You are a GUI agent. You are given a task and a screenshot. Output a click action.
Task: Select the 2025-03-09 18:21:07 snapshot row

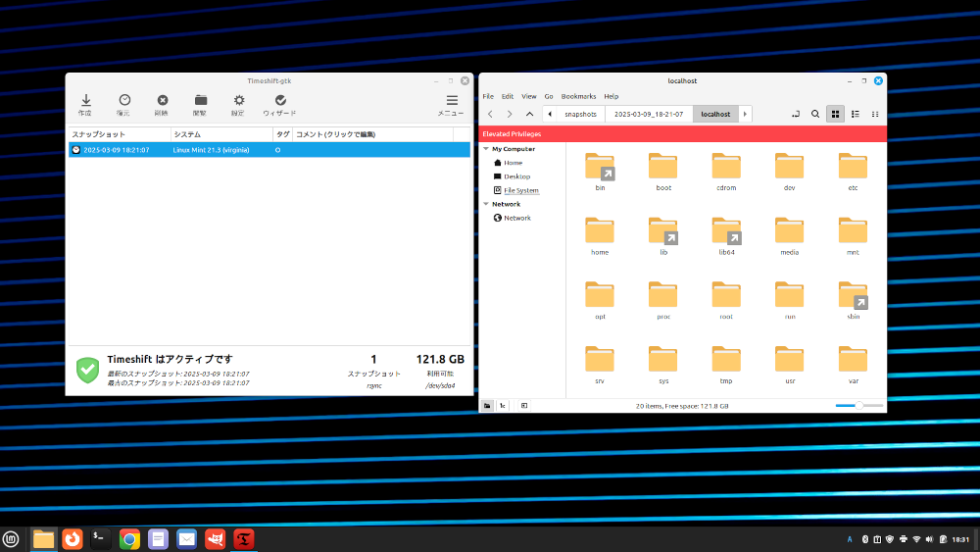(269, 150)
